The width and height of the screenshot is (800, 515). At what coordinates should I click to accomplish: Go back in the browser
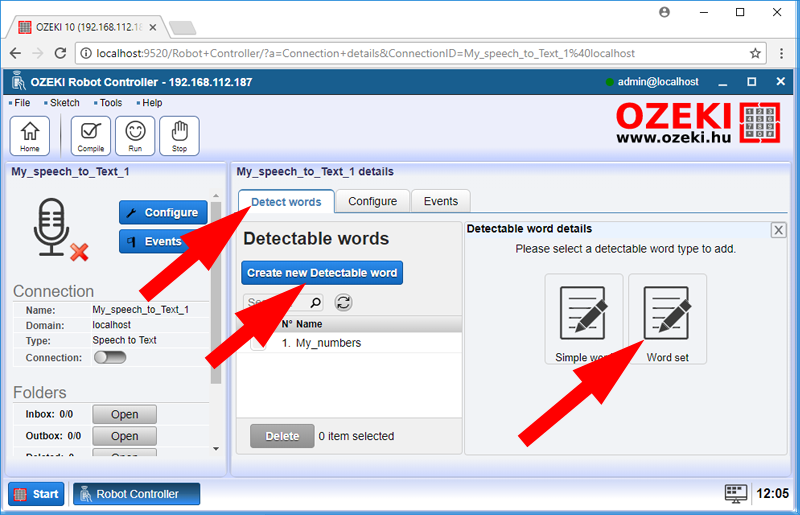pyautogui.click(x=15, y=53)
